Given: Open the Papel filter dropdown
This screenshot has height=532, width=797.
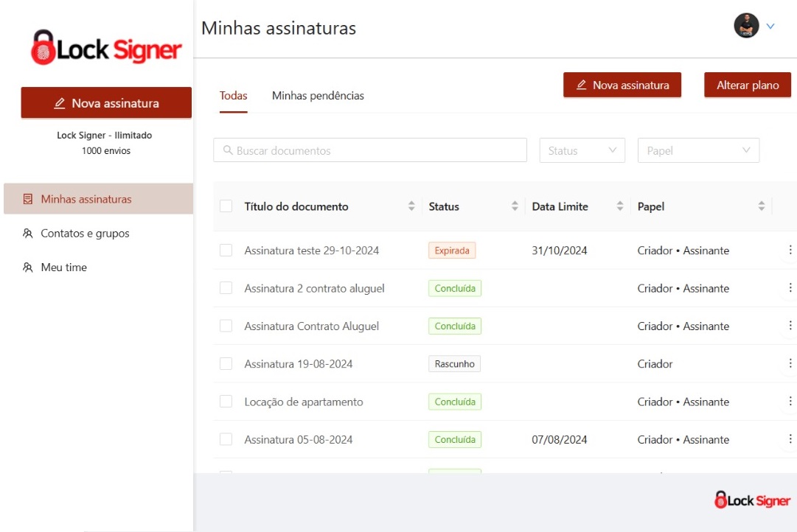Looking at the screenshot, I should [x=697, y=150].
